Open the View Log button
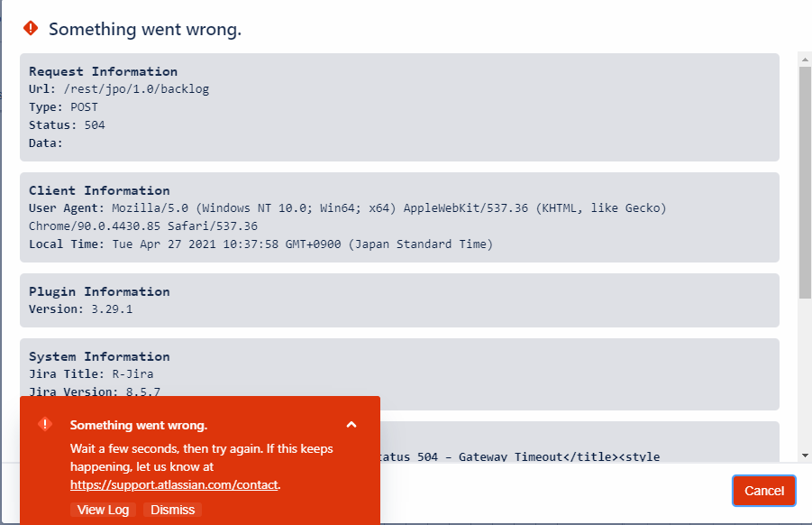The image size is (812, 525). pos(104,510)
